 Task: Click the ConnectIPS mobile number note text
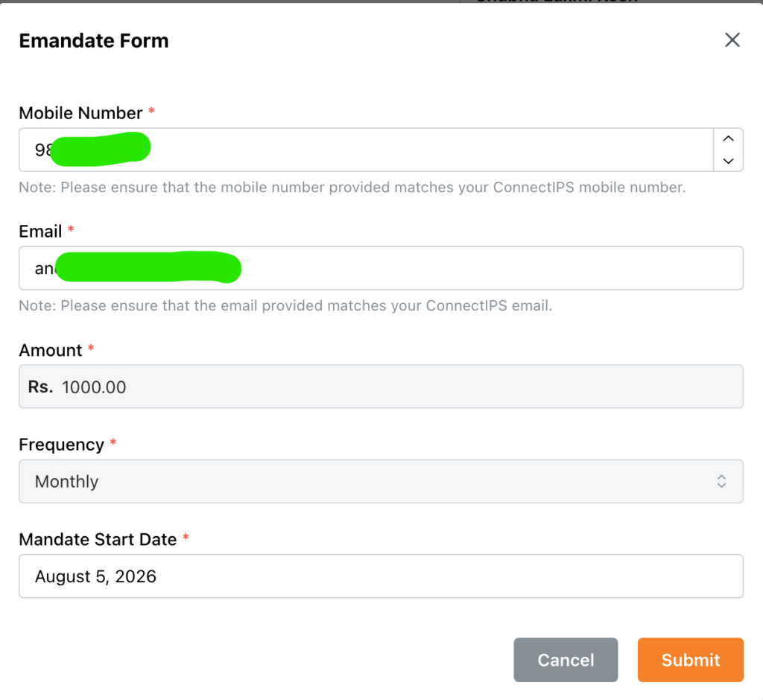coord(352,187)
